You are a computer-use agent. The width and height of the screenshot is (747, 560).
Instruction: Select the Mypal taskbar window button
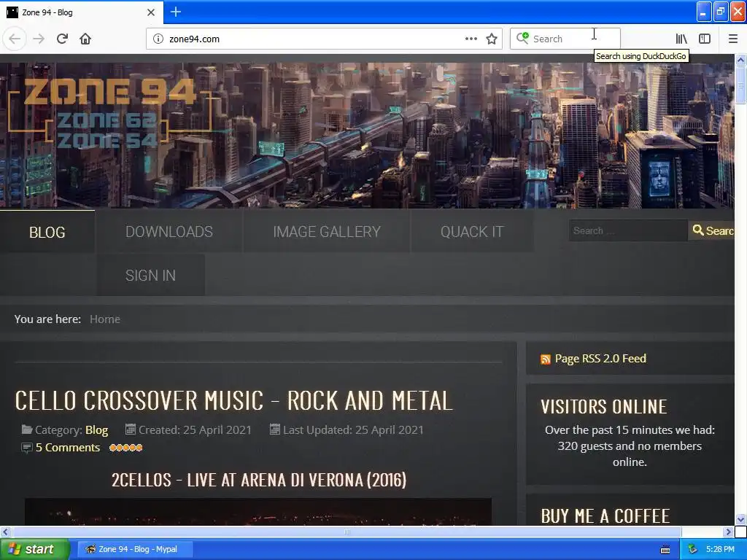[x=135, y=549]
